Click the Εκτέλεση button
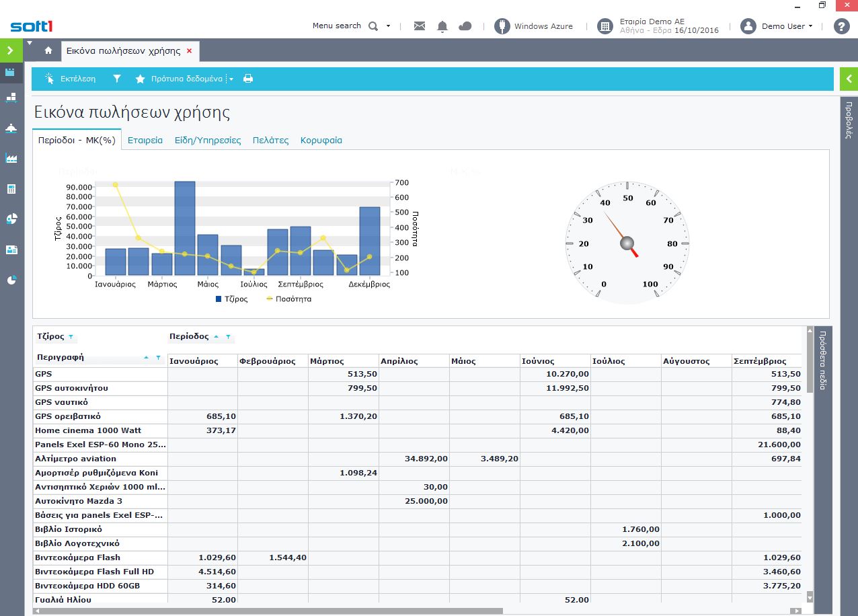The height and width of the screenshot is (616, 858). point(71,79)
